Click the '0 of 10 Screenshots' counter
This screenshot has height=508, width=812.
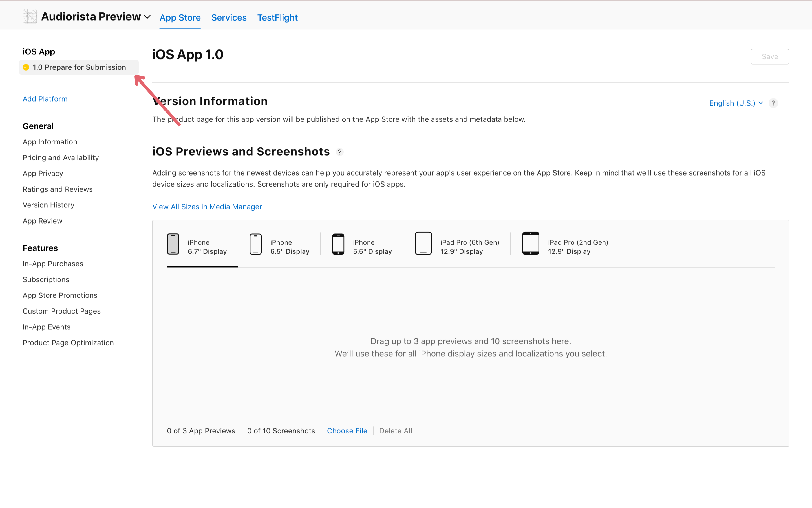(x=281, y=431)
